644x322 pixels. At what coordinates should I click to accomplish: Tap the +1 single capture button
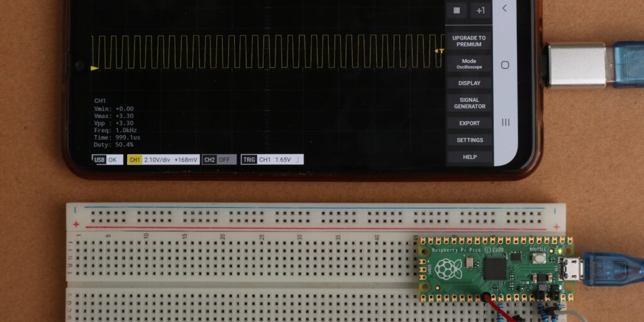point(480,11)
